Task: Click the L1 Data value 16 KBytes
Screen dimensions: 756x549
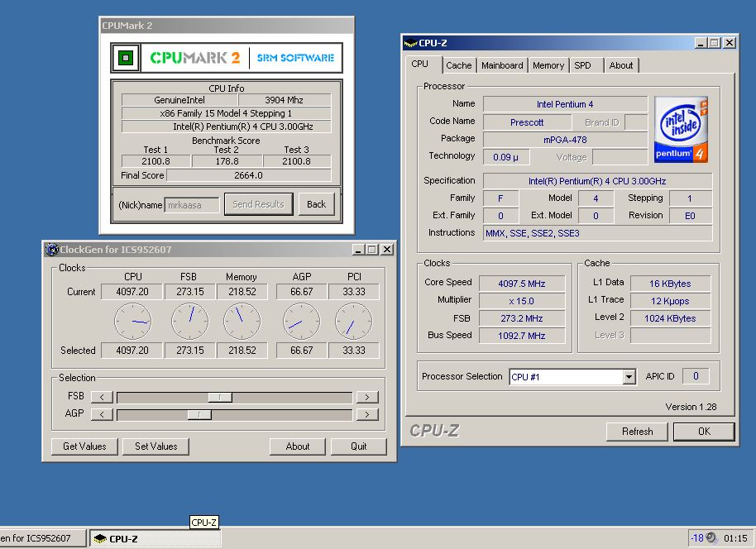Action: coord(670,284)
